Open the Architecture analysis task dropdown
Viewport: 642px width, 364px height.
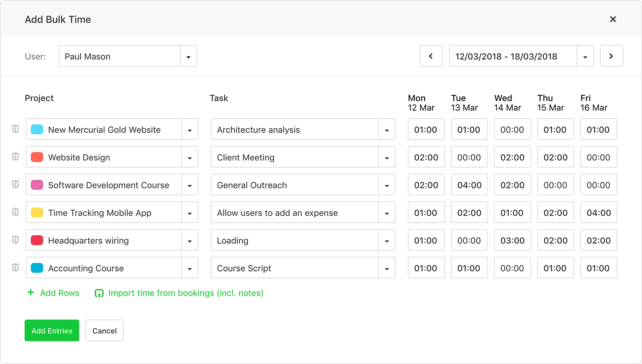[387, 130]
